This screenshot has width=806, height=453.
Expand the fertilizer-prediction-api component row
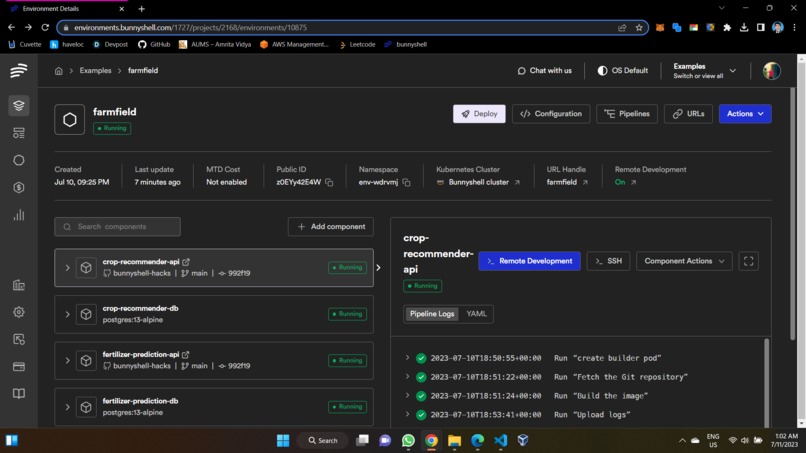[x=67, y=360]
